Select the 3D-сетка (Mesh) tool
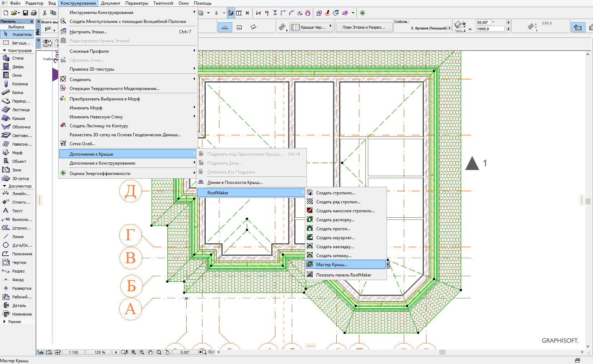593x364 pixels. (x=17, y=179)
